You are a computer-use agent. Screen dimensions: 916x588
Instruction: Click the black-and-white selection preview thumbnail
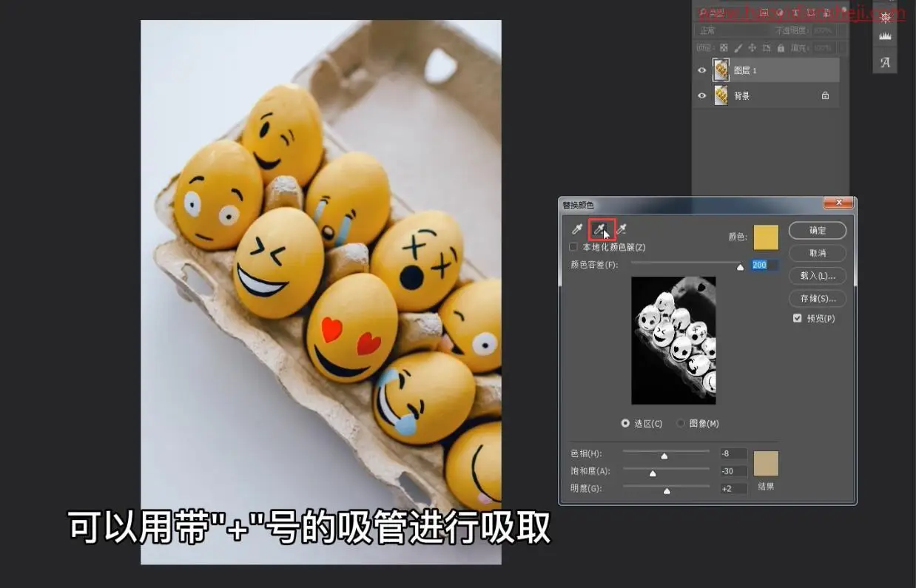pyautogui.click(x=673, y=340)
